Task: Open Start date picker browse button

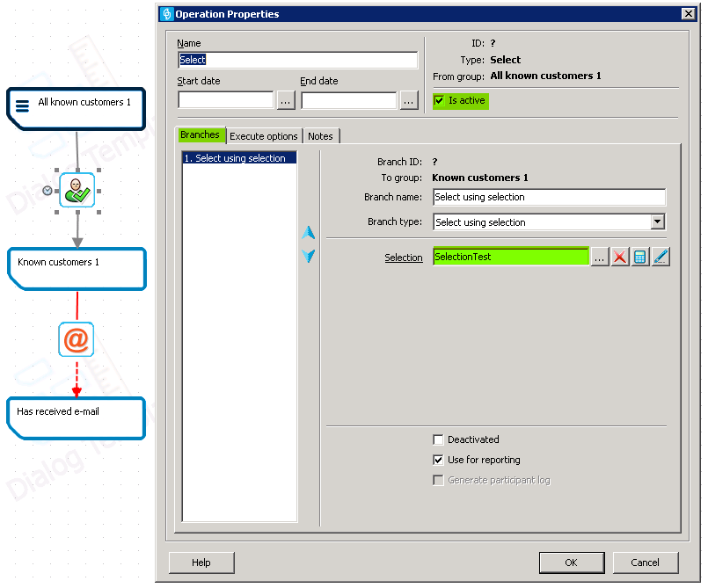Action: pos(286,101)
